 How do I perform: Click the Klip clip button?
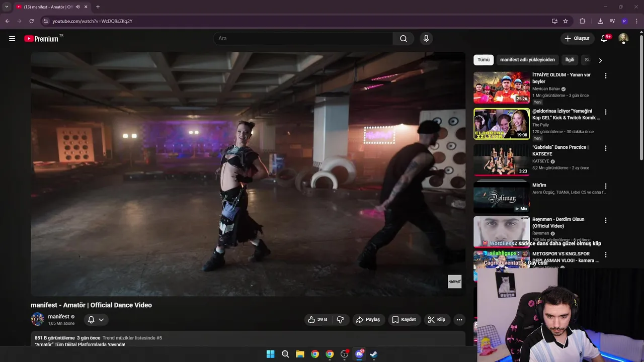coord(437,320)
